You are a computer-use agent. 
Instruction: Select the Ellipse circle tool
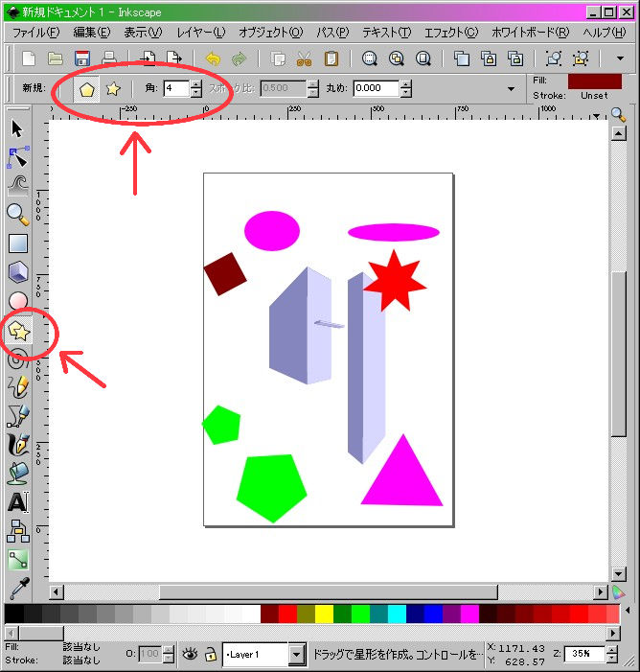18,300
